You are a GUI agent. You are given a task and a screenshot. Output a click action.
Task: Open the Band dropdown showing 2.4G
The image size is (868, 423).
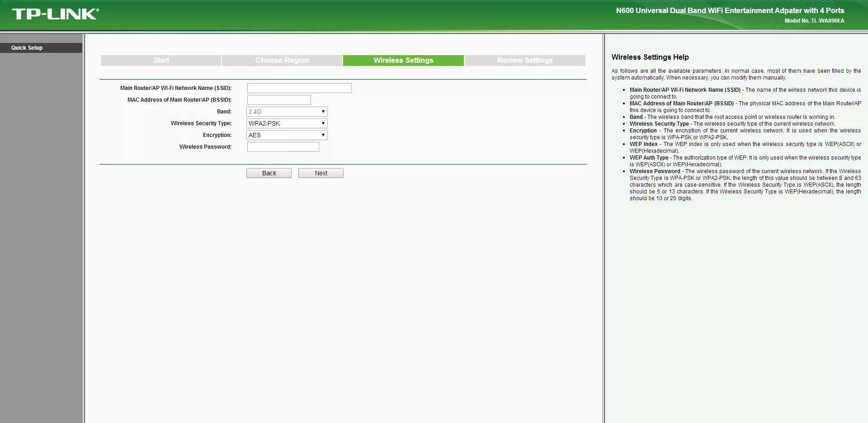pyautogui.click(x=287, y=112)
